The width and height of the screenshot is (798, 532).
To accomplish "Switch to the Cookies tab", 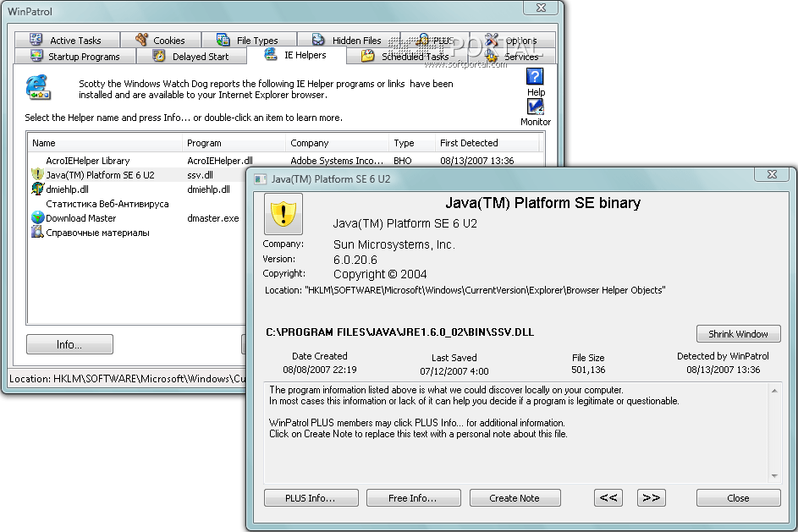I will point(161,40).
